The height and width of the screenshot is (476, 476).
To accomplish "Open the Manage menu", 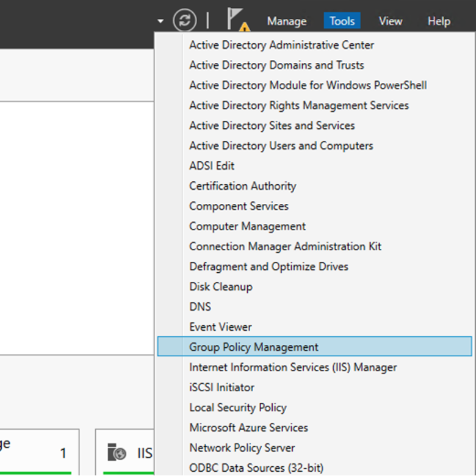I will coord(286,21).
